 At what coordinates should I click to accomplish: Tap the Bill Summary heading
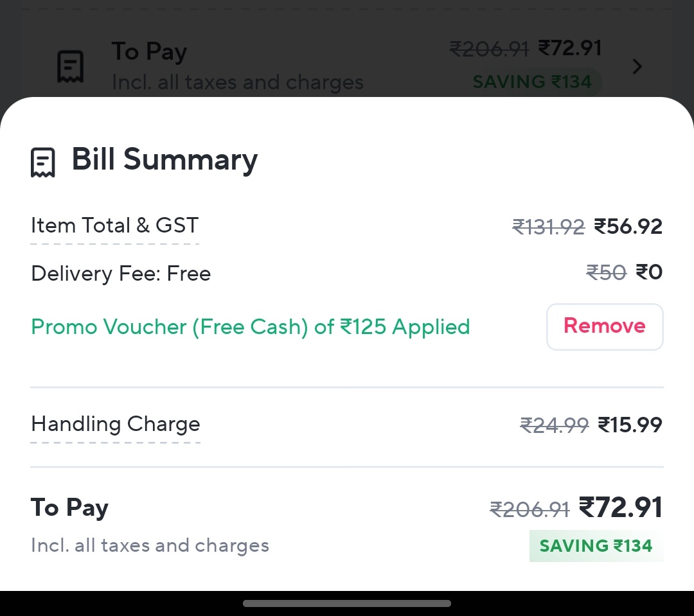pos(165,159)
